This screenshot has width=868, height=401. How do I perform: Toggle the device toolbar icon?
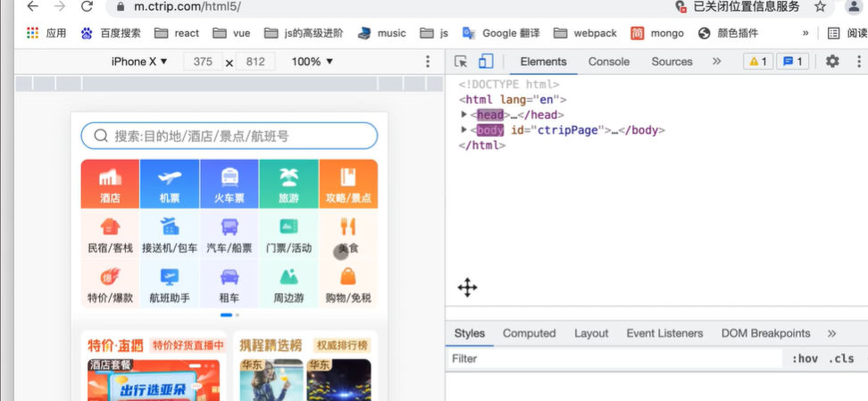[486, 62]
